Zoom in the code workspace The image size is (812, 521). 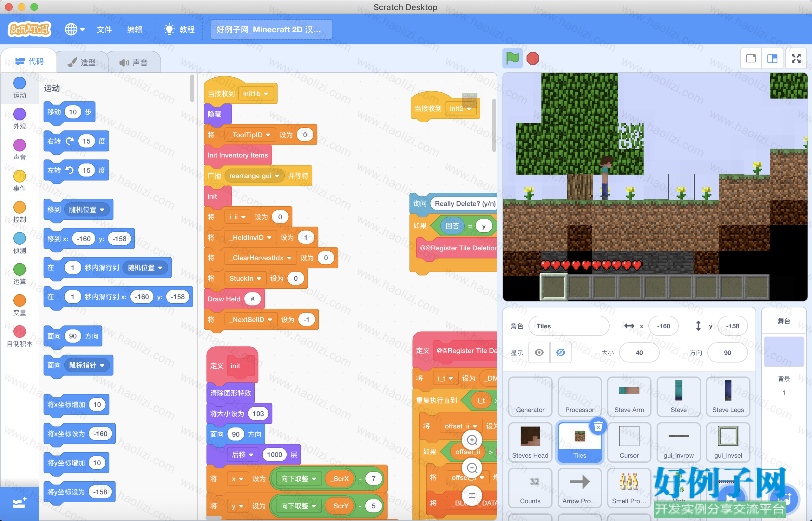point(472,440)
